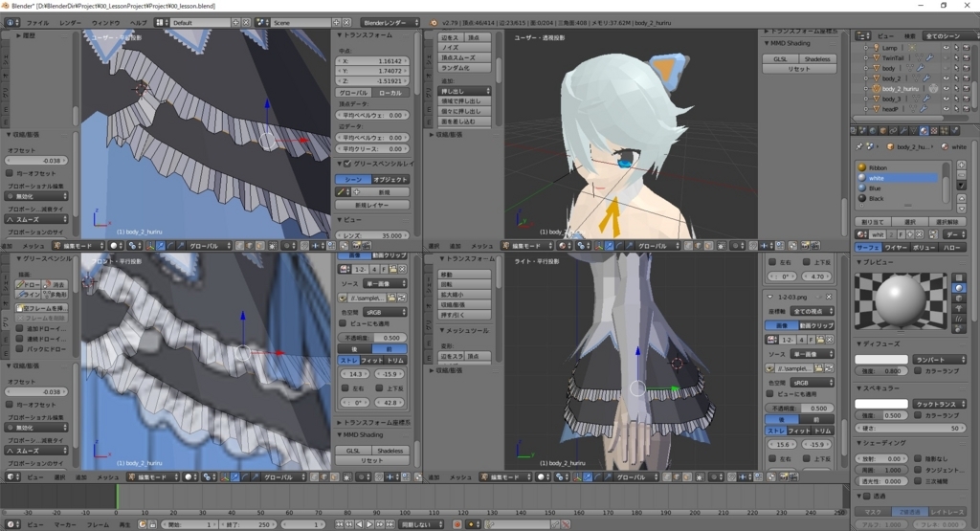
Task: Move the material slot down with the arrow icon
Action: [x=961, y=209]
